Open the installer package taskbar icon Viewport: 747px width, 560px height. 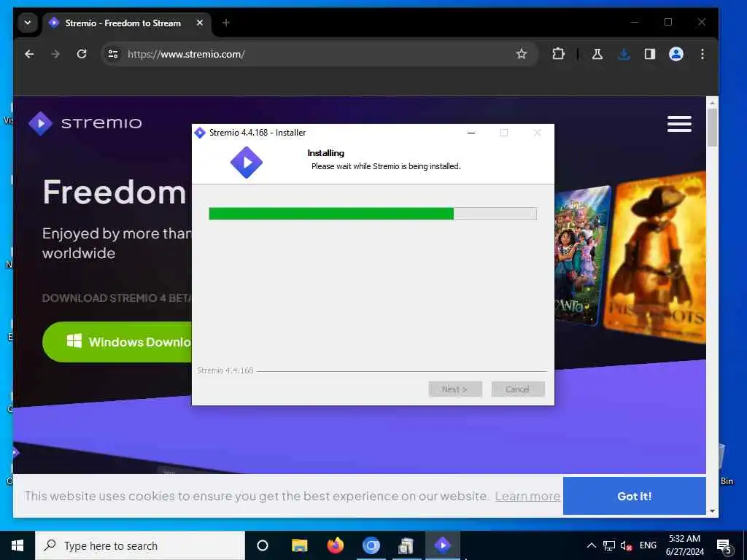[x=406, y=545]
